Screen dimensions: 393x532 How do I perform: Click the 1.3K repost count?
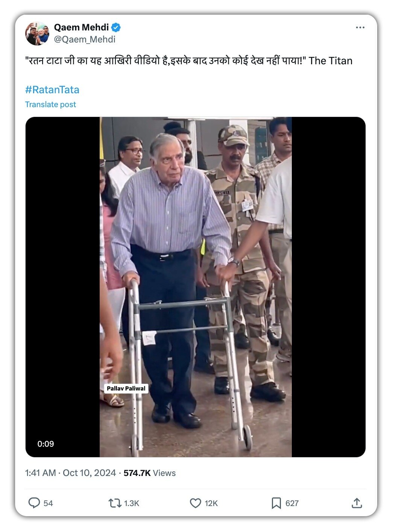[x=132, y=503]
